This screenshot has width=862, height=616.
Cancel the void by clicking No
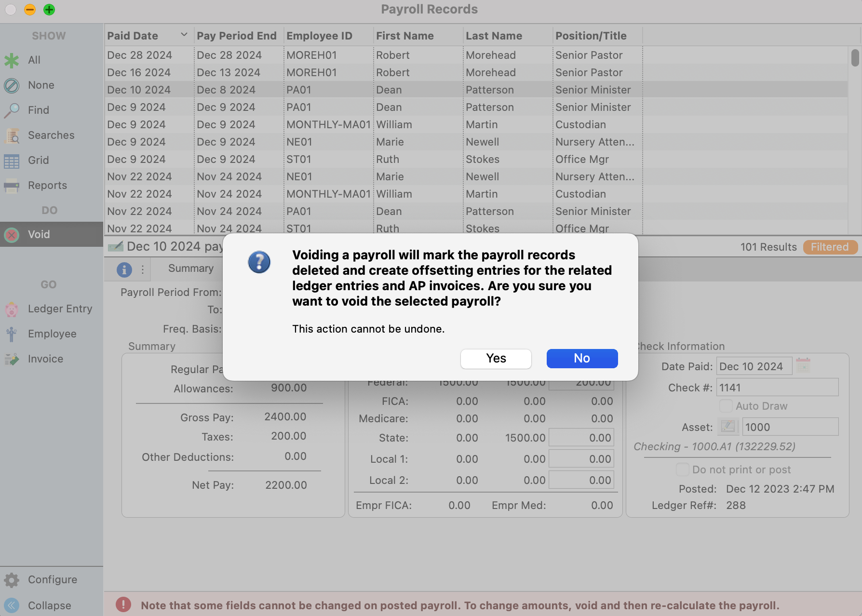point(582,359)
